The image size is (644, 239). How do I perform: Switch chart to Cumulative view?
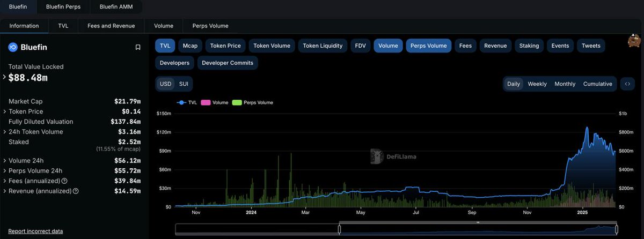coord(598,84)
